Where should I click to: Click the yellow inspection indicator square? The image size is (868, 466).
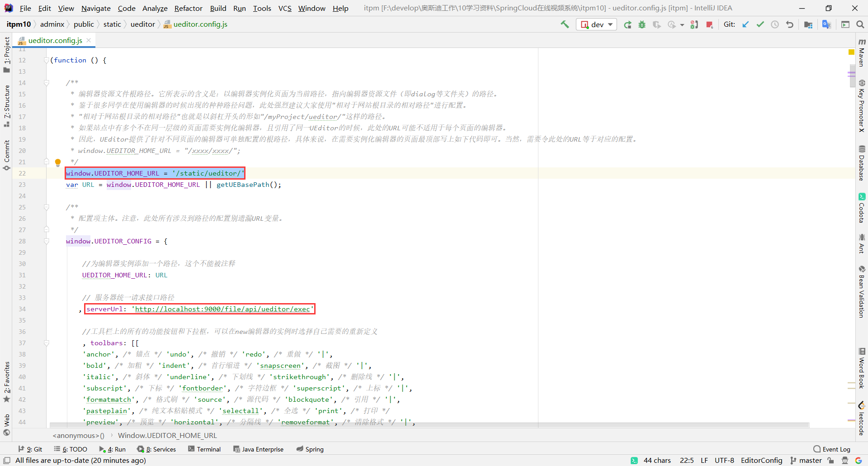tap(851, 52)
